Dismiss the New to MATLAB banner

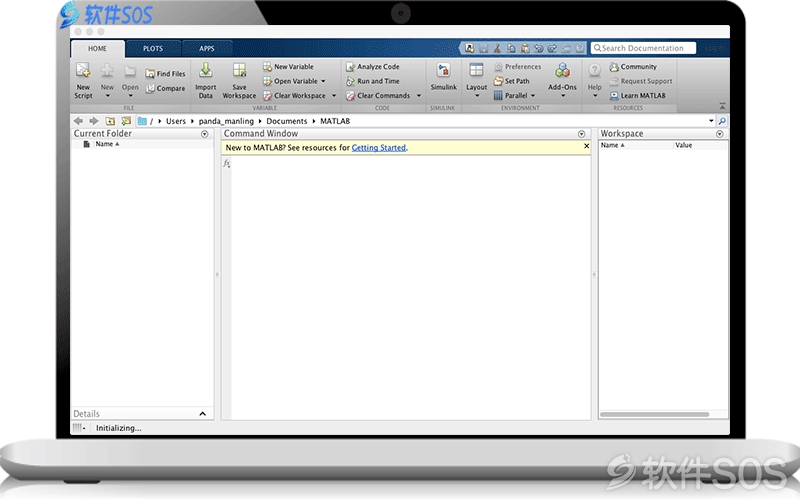[586, 146]
